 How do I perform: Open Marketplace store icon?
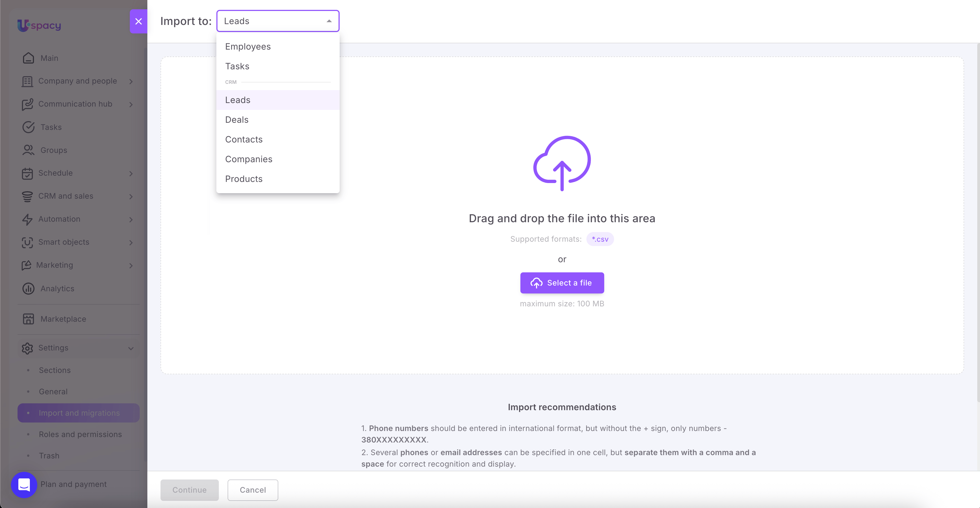[28, 319]
